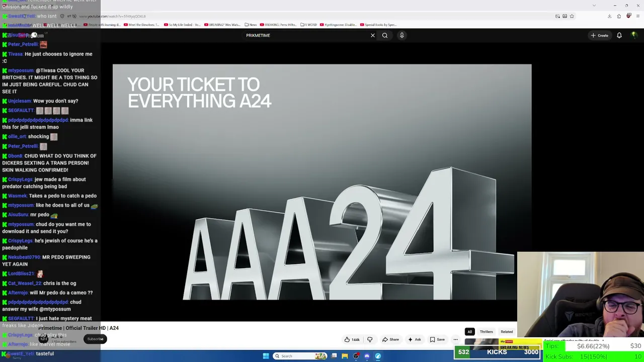The height and width of the screenshot is (362, 644).
Task: Open the 'So My Life Ended' bookmark
Action: (182, 25)
